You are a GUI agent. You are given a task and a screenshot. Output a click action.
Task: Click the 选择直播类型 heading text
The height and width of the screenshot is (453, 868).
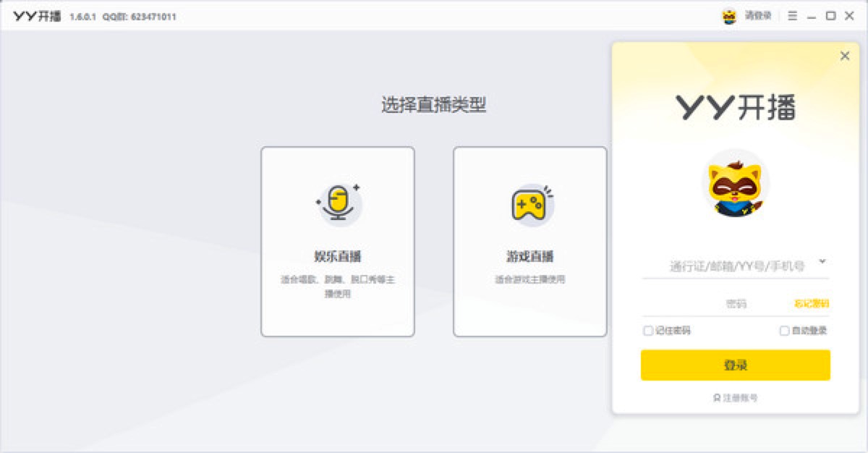pyautogui.click(x=434, y=105)
